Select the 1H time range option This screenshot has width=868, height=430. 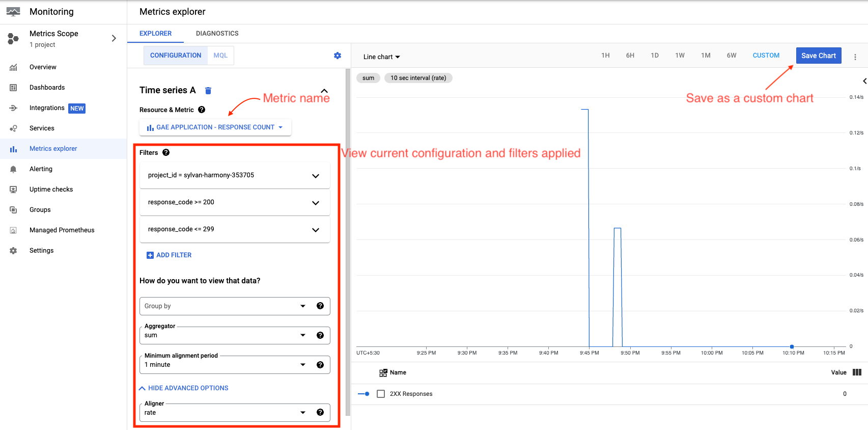(x=605, y=56)
